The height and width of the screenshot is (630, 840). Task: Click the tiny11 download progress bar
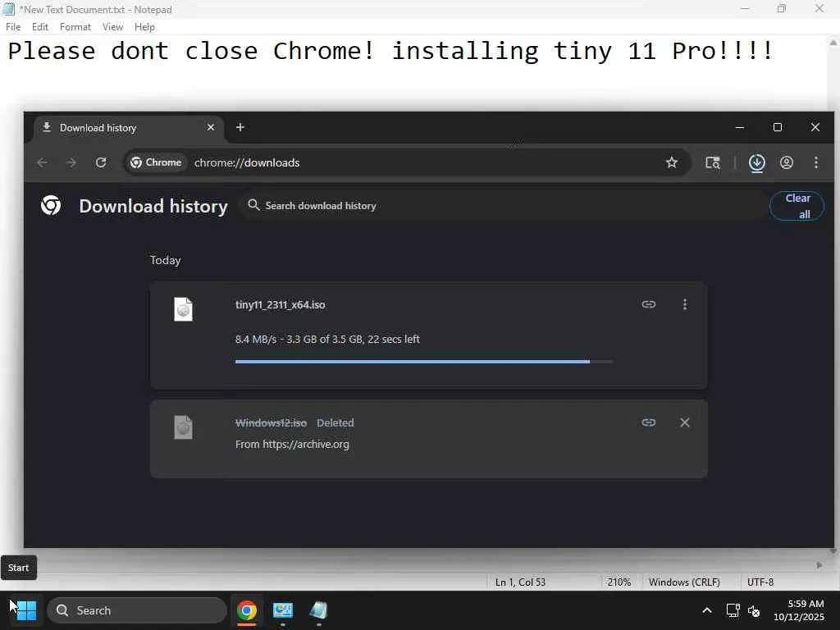[x=424, y=362]
